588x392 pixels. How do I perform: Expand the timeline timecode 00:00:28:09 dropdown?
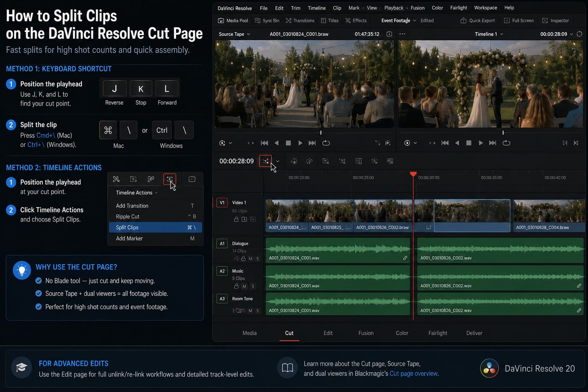point(572,34)
